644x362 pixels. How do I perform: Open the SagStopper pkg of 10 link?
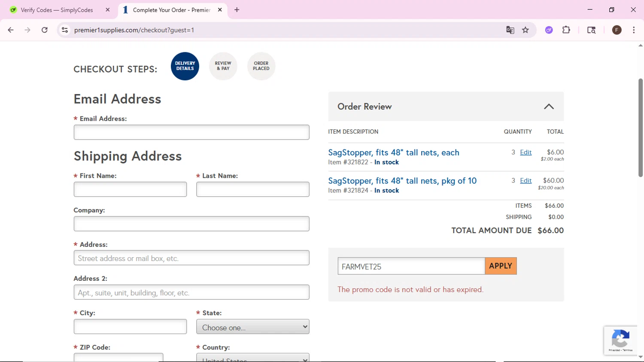tap(402, 181)
